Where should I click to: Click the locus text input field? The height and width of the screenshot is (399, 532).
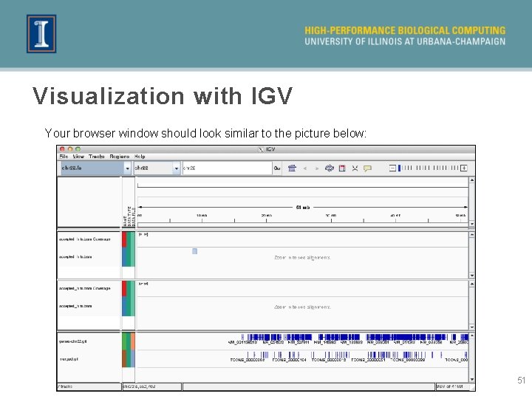[228, 168]
